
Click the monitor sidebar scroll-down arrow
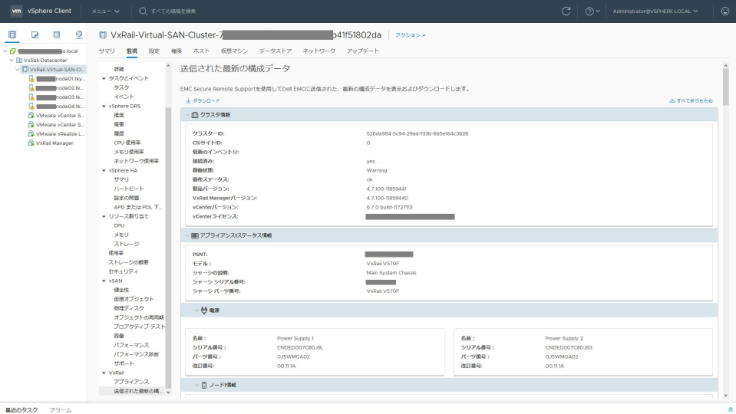pyautogui.click(x=168, y=392)
